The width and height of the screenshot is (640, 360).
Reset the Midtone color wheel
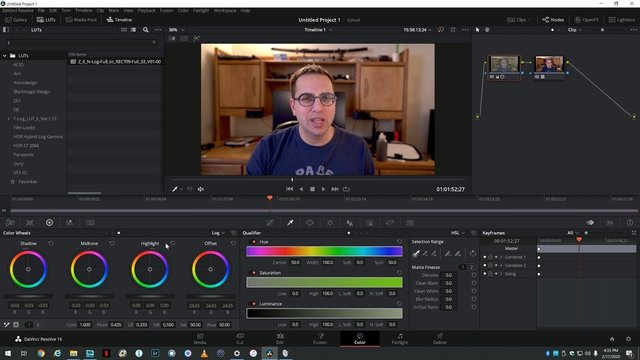coord(112,243)
